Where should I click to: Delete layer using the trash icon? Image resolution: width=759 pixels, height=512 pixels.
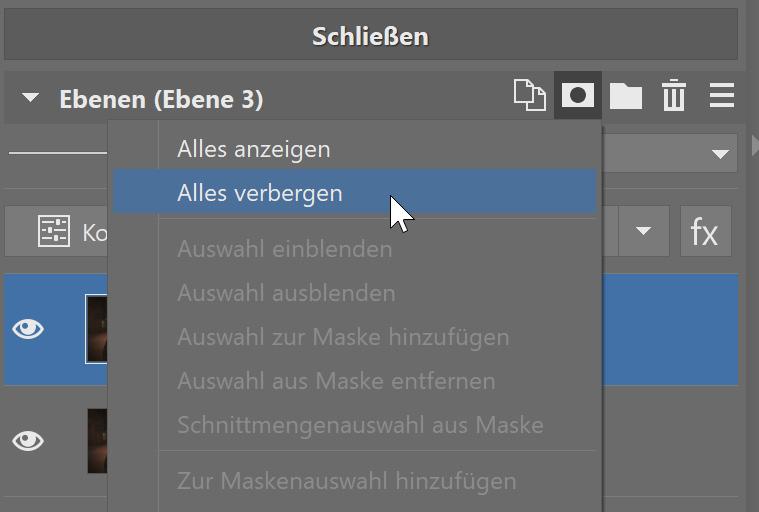tap(674, 97)
